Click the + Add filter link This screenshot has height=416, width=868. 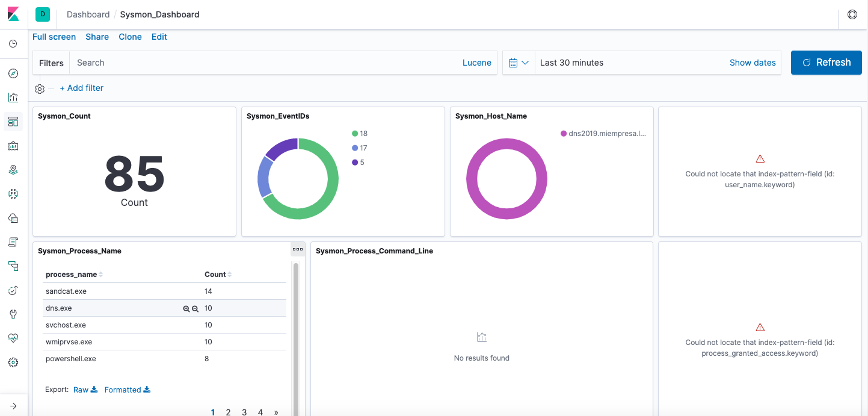point(81,88)
